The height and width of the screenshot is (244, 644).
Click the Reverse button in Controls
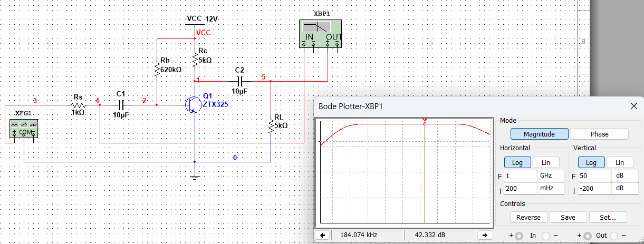[528, 217]
